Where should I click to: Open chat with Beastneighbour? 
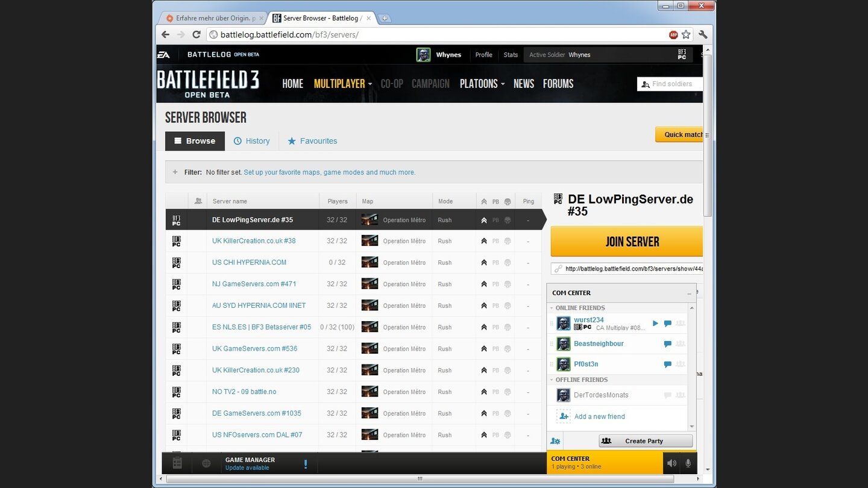pyautogui.click(x=667, y=344)
